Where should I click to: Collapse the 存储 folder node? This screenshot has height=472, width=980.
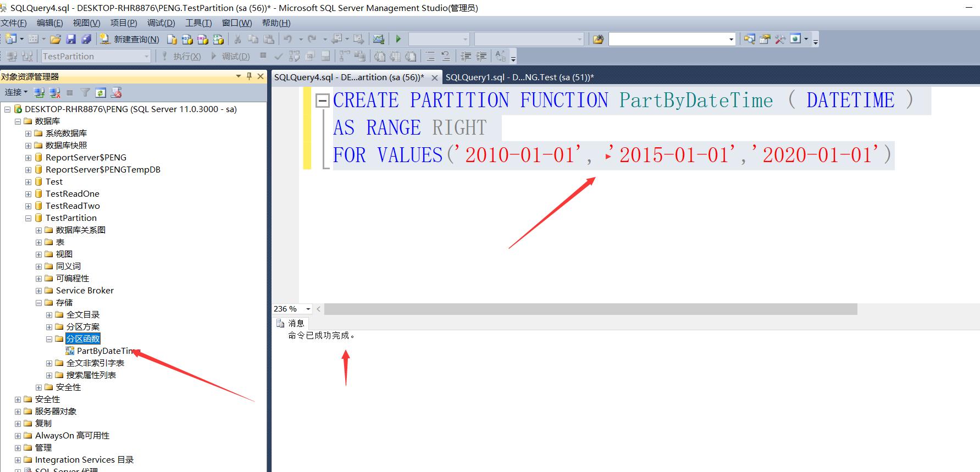tap(38, 303)
